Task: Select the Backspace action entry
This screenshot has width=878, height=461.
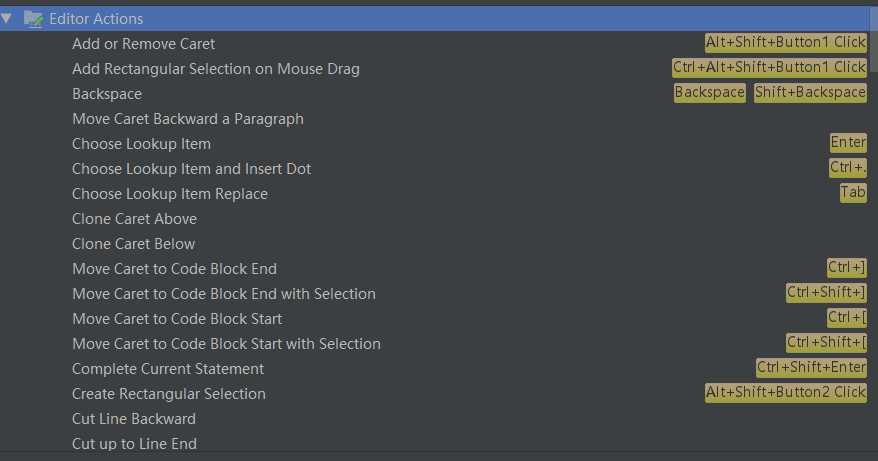Action: pos(107,94)
